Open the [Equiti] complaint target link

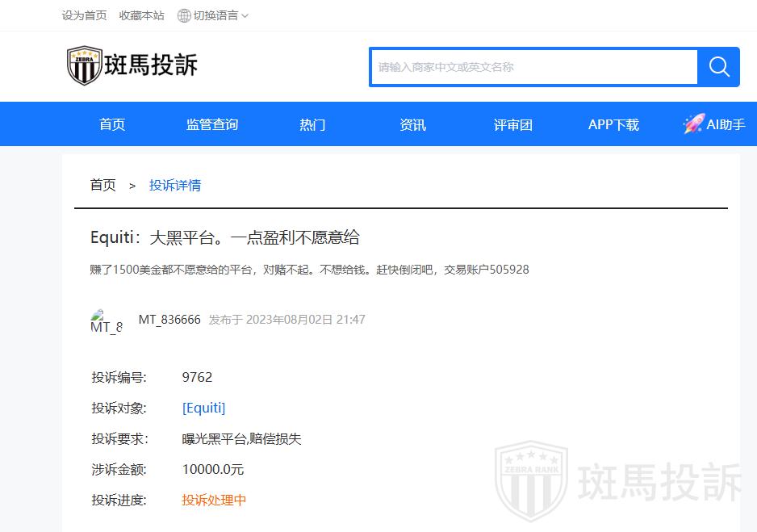[203, 408]
